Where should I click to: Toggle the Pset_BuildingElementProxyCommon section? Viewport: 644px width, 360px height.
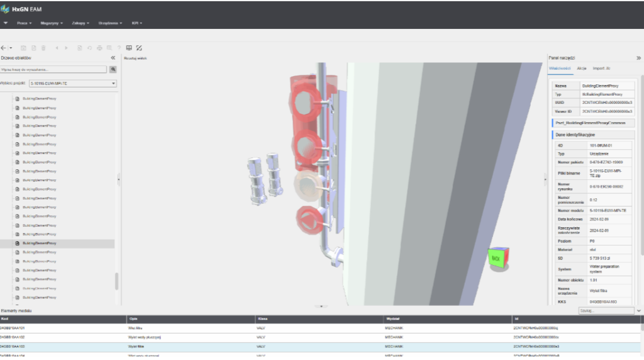pyautogui.click(x=594, y=123)
